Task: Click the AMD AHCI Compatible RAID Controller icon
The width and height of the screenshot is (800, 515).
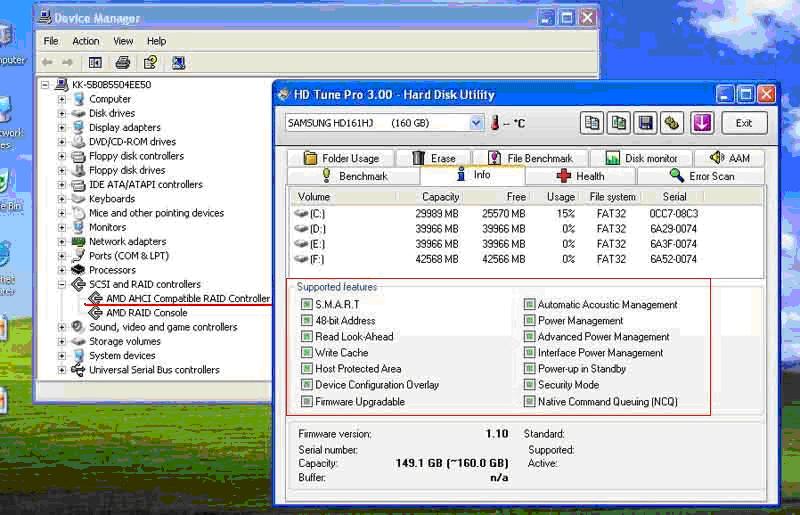Action: [95, 298]
